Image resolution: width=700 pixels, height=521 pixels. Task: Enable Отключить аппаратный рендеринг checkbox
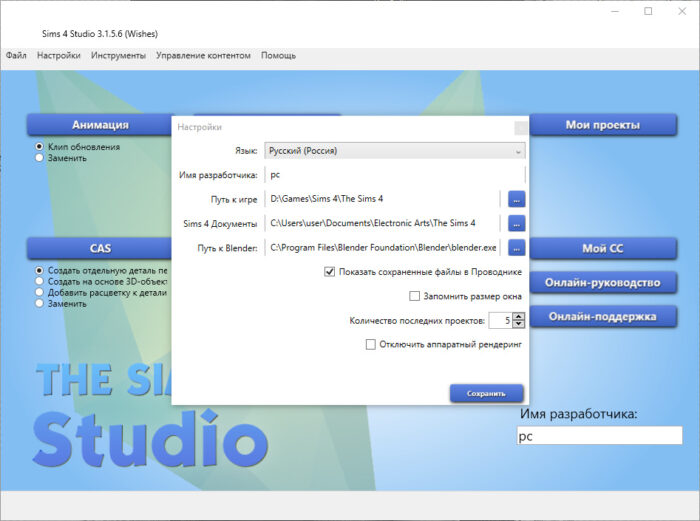[x=371, y=344]
